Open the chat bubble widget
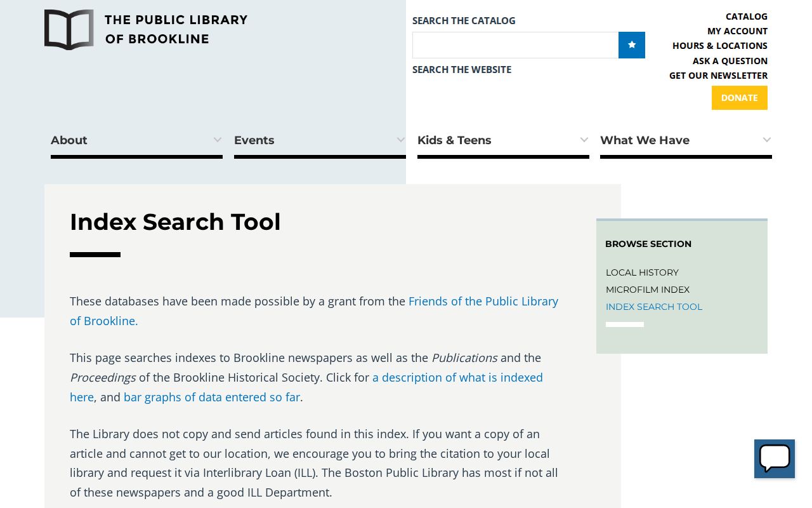Screen dimensions: 812x508 tap(775, 458)
